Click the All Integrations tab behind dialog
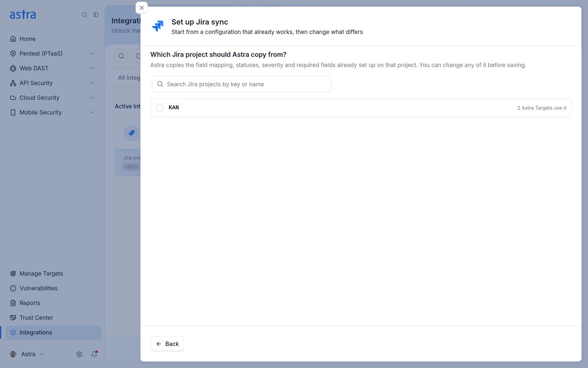This screenshot has height=368, width=588. click(x=129, y=78)
